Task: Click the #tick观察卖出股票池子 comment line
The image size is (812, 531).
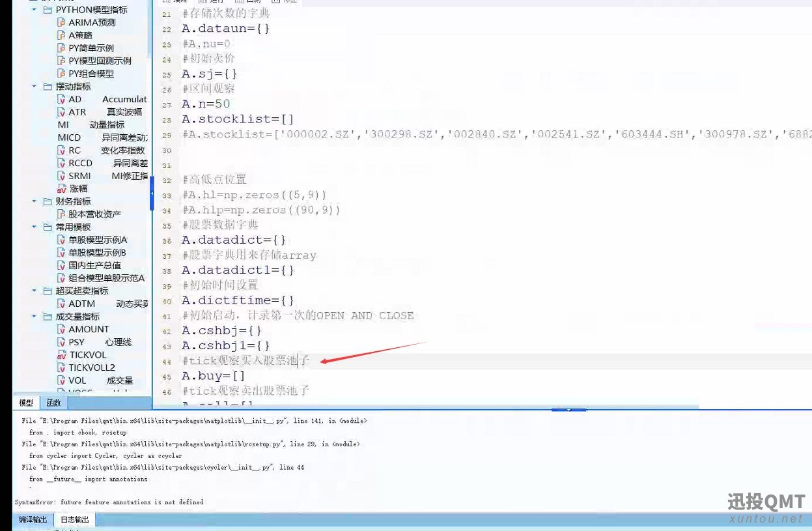Action: tap(245, 391)
